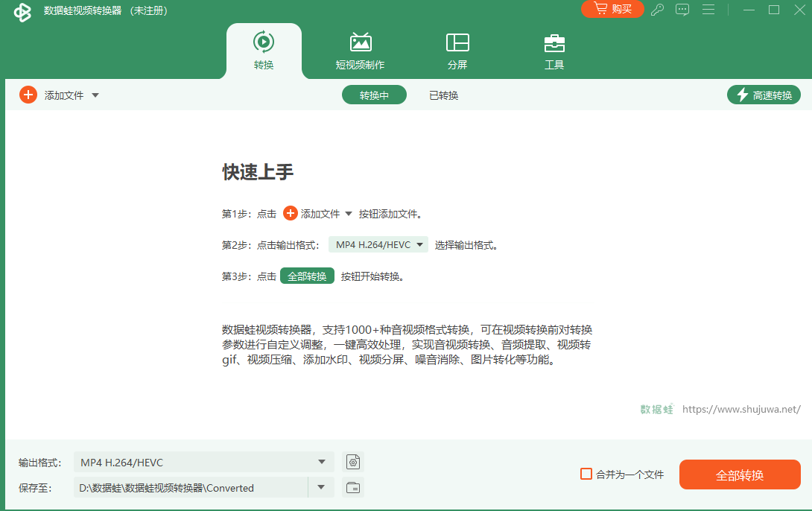Open the 输出格式 dropdown at bottom
This screenshot has height=511, width=812.
(323, 462)
